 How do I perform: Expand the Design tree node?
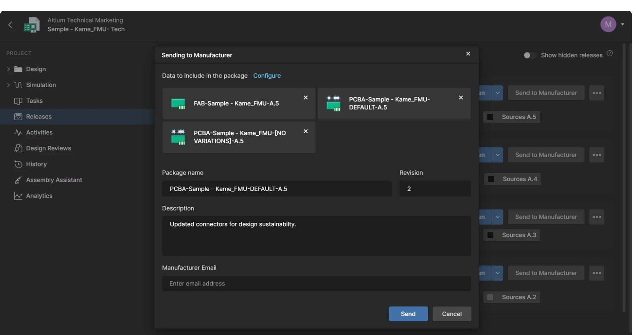pyautogui.click(x=8, y=69)
